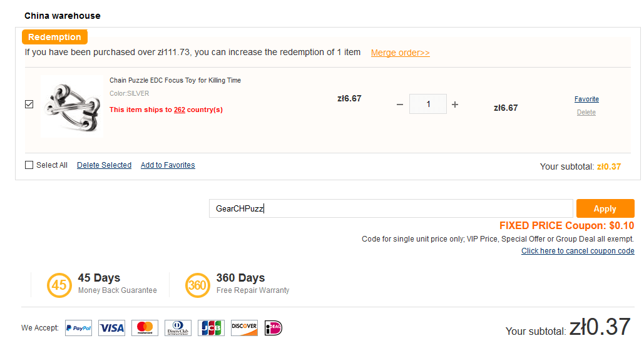
Task: Click the 45 Days guarantee badge
Action: [x=59, y=285]
